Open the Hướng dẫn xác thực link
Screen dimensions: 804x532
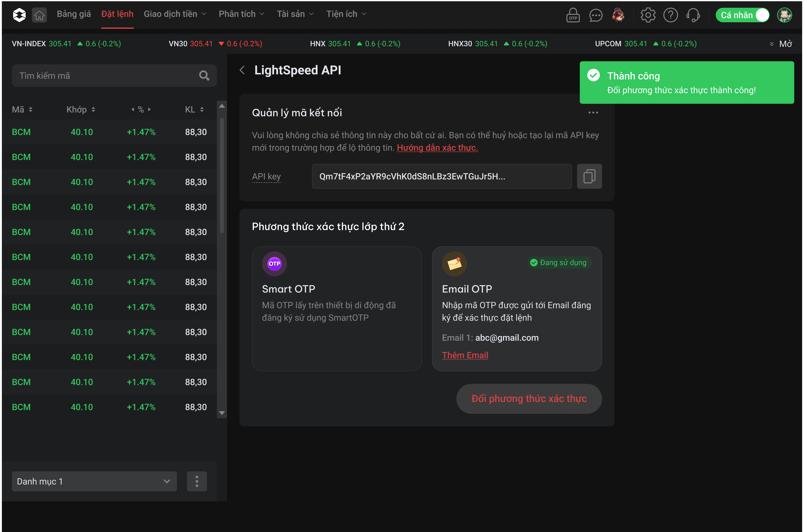[437, 148]
